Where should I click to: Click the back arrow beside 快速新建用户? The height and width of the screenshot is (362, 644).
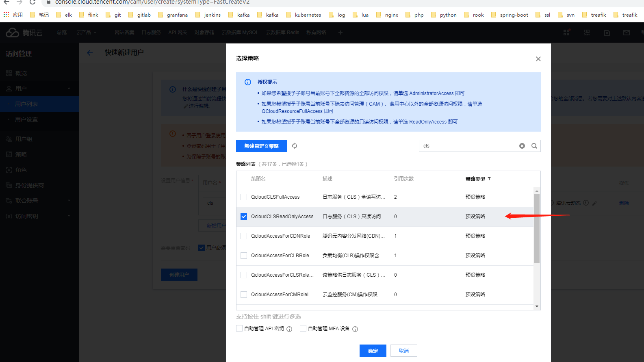(90, 53)
